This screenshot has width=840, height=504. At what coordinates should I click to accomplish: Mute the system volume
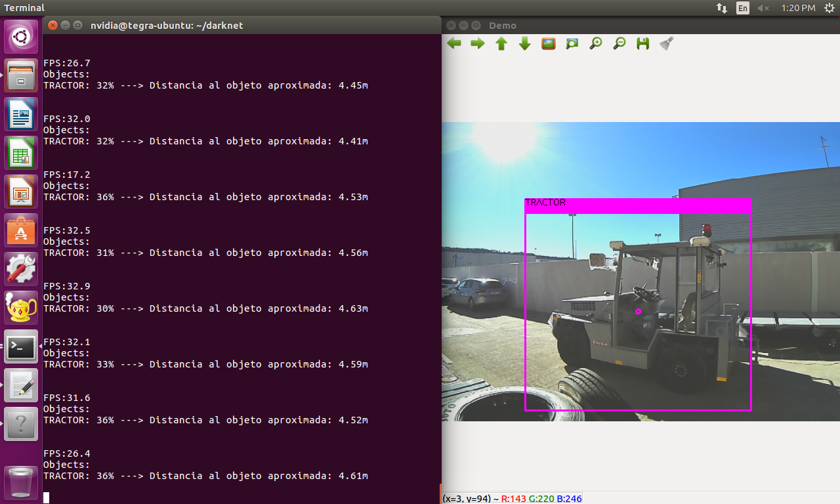coord(764,8)
